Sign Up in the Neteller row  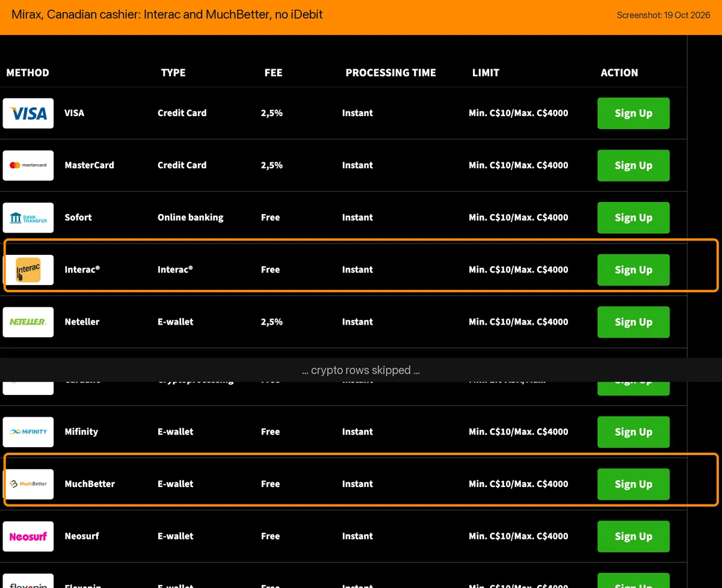coord(634,322)
